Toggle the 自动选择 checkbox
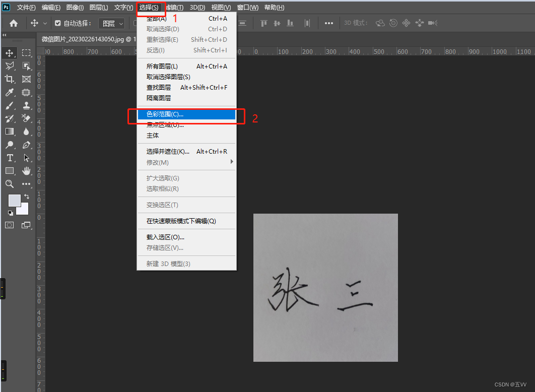Screen dimensions: 535x392 click(x=57, y=23)
